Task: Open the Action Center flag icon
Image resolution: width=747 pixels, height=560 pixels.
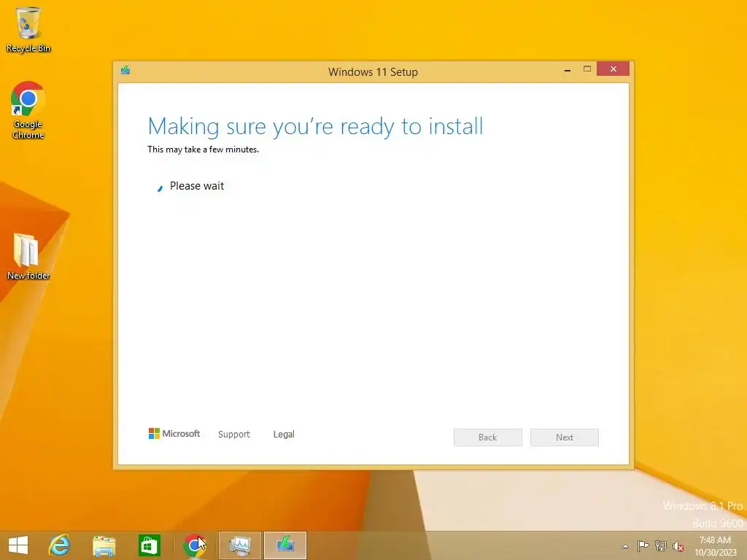Action: 643,545
